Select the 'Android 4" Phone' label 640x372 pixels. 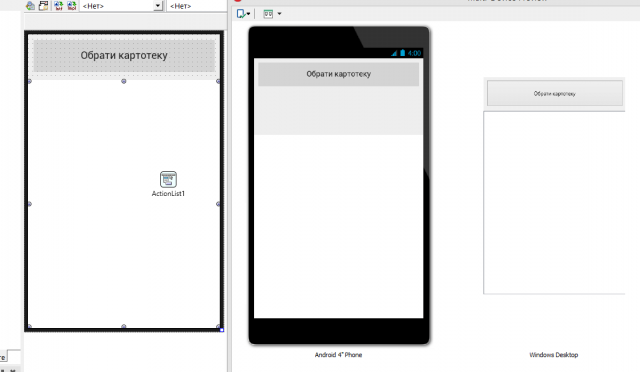pyautogui.click(x=338, y=355)
